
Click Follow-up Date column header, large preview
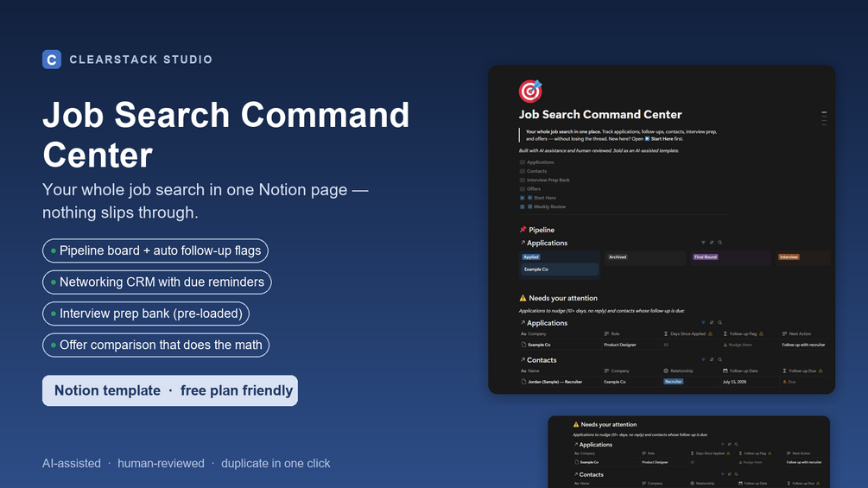pyautogui.click(x=741, y=371)
